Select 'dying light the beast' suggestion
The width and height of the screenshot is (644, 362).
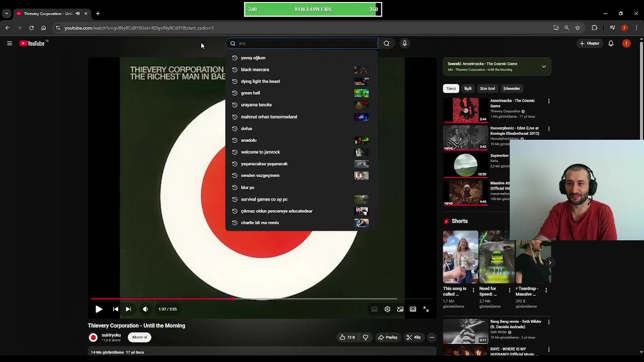301,81
